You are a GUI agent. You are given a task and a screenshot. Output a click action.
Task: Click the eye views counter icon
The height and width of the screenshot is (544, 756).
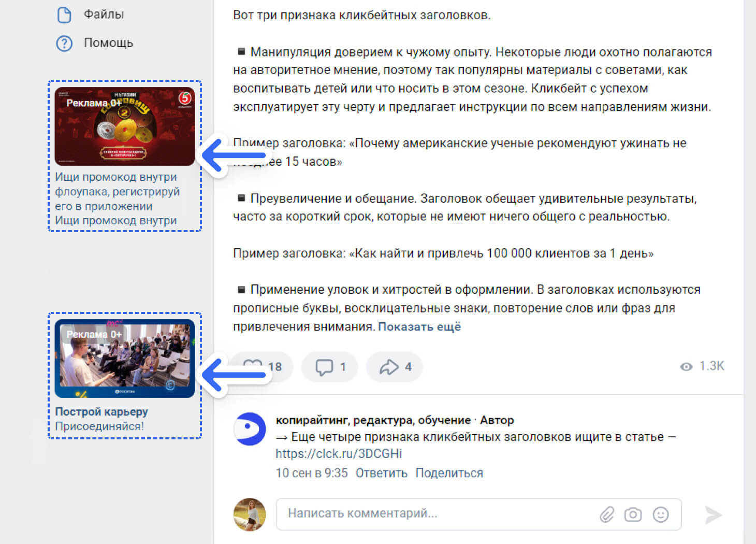[686, 367]
